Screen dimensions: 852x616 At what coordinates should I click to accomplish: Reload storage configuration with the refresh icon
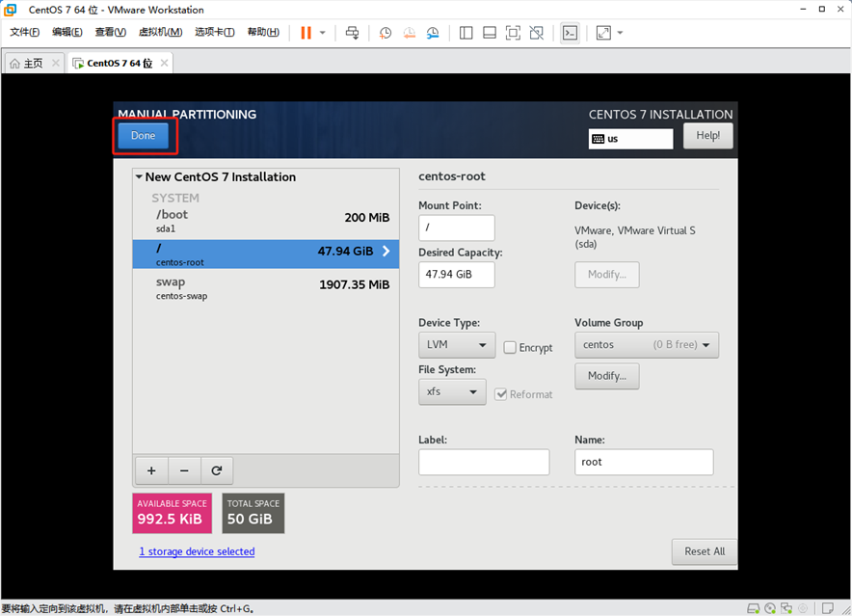point(217,470)
